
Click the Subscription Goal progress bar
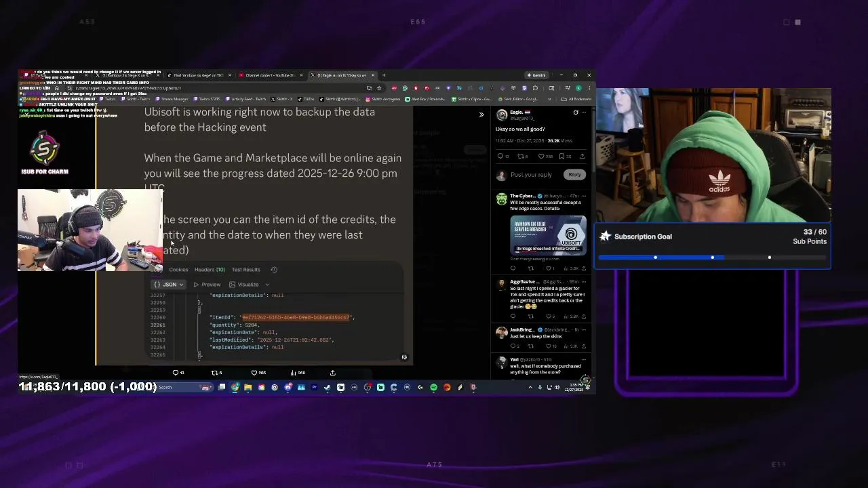(x=712, y=258)
